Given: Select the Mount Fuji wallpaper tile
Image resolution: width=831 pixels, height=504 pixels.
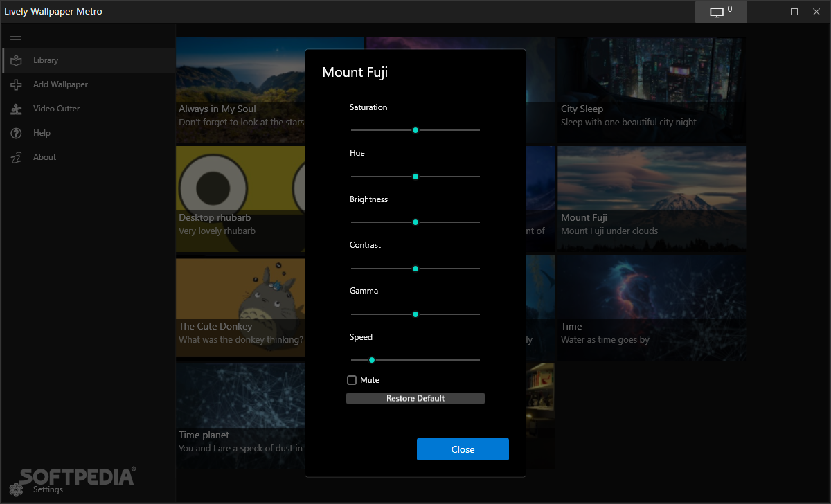Looking at the screenshot, I should [652, 199].
